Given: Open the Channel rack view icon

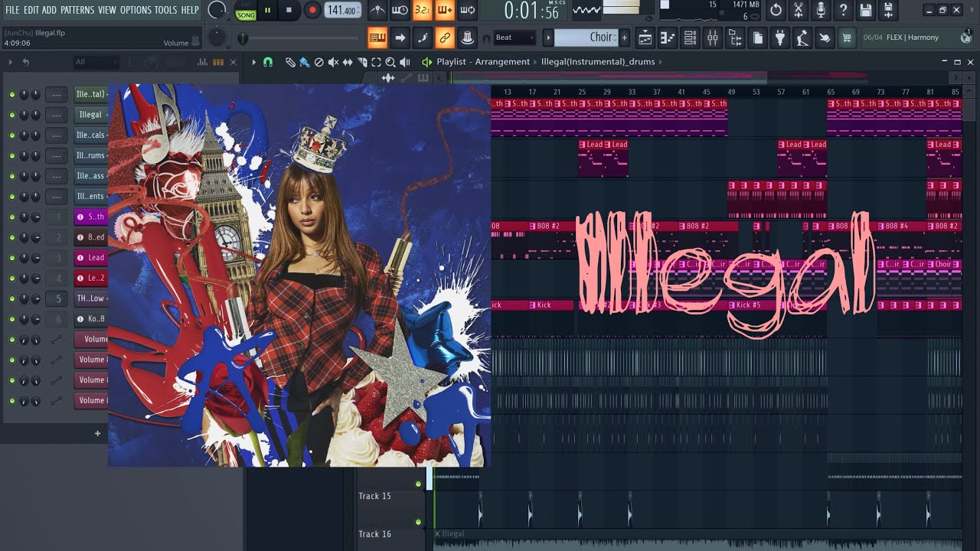Looking at the screenshot, I should 690,37.
